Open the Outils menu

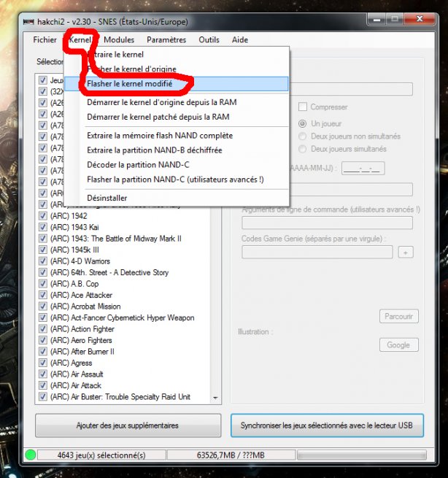click(x=209, y=39)
